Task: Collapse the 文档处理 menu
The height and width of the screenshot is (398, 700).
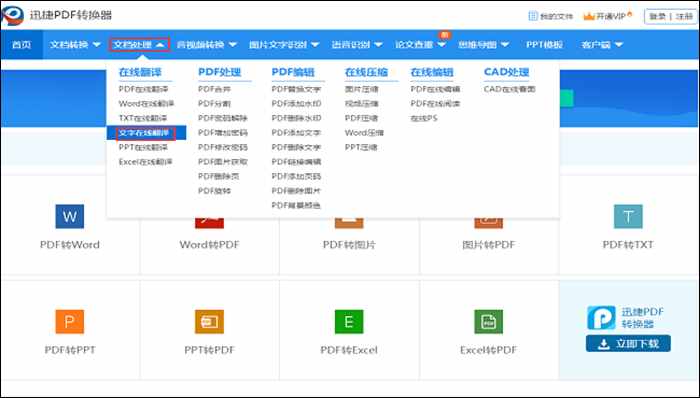Action: pos(139,45)
